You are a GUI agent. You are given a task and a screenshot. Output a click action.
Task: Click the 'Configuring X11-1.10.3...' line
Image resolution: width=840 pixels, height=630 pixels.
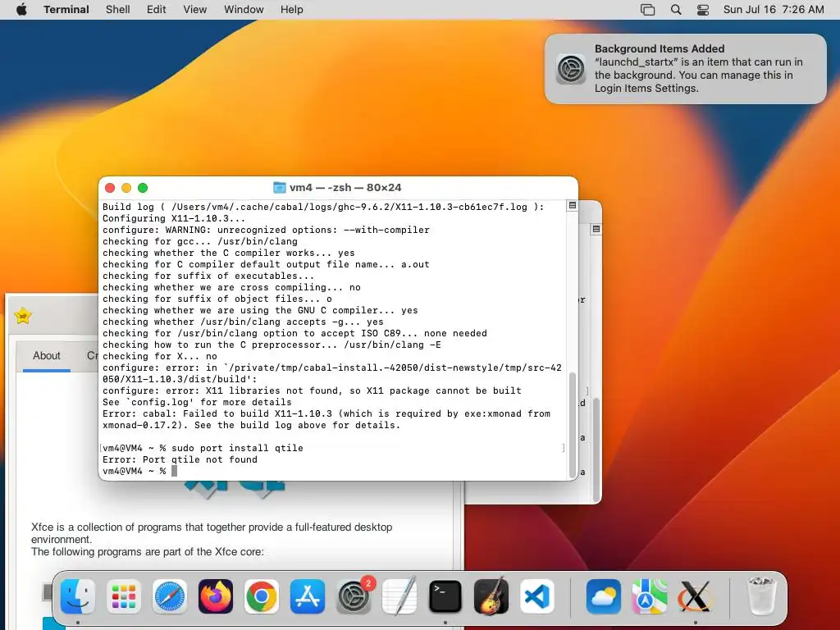(x=174, y=218)
